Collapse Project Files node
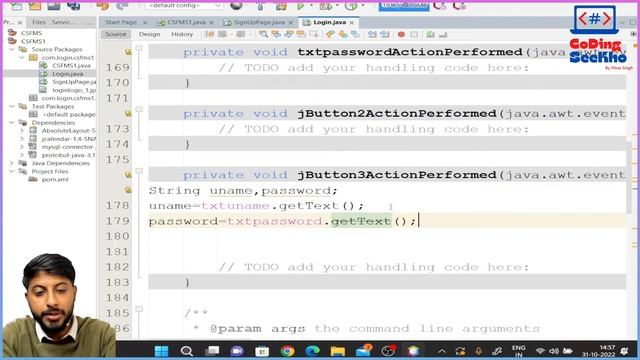The image size is (640, 360). (12, 171)
